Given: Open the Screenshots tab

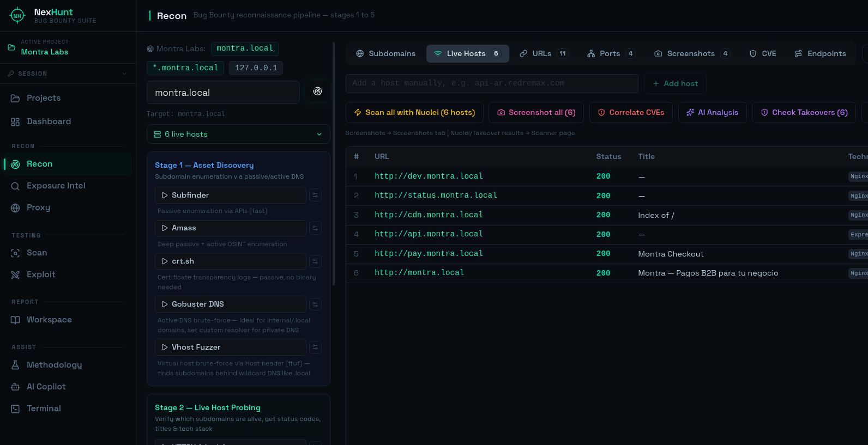Looking at the screenshot, I should coord(691,53).
